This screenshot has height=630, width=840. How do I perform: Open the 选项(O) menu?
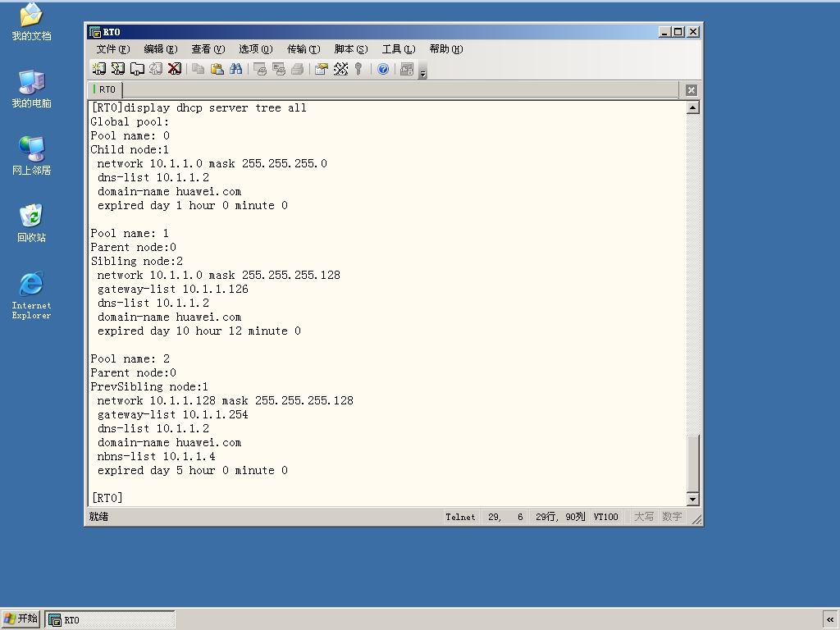pos(256,49)
